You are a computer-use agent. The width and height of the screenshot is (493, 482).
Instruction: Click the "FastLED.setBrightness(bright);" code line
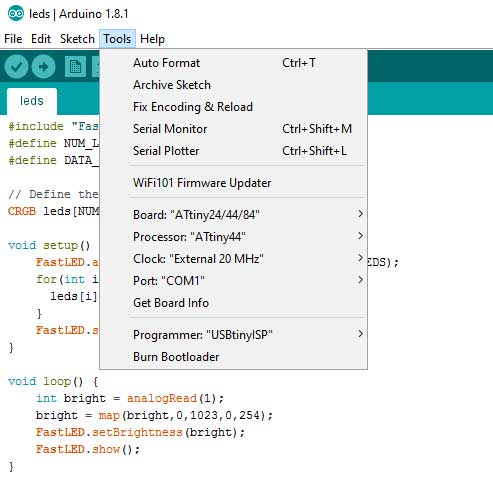point(140,432)
